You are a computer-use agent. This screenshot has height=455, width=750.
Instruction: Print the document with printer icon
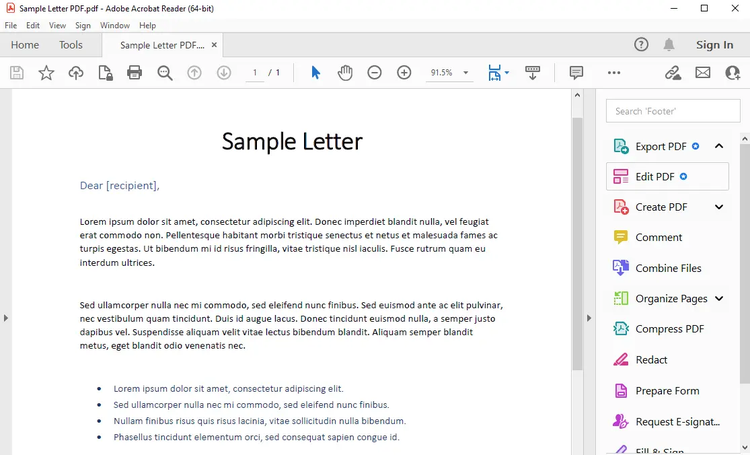(134, 73)
